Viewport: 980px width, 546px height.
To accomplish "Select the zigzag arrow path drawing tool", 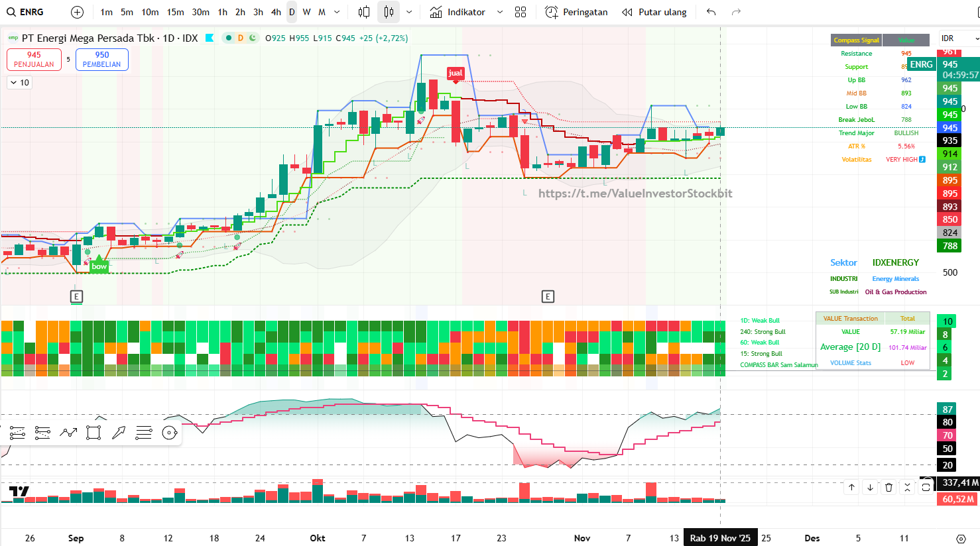I will coord(68,433).
